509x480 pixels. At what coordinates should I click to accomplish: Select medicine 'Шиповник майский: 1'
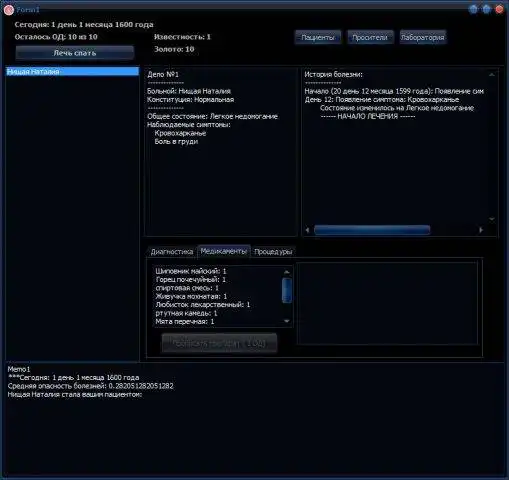click(x=191, y=271)
